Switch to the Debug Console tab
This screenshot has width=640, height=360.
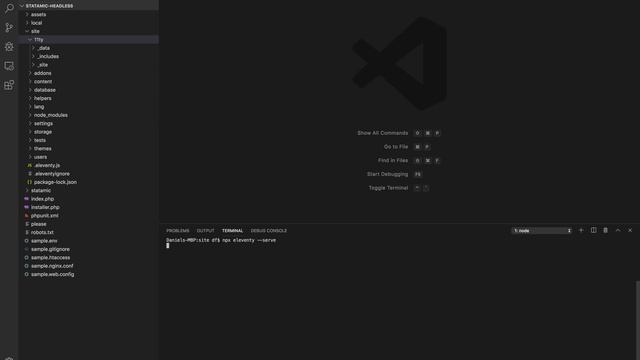(269, 231)
